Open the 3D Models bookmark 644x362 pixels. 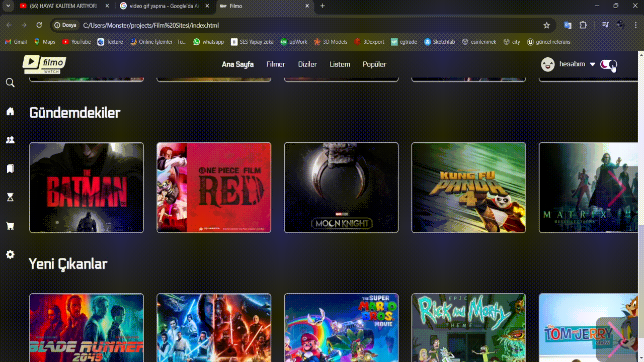pos(330,42)
